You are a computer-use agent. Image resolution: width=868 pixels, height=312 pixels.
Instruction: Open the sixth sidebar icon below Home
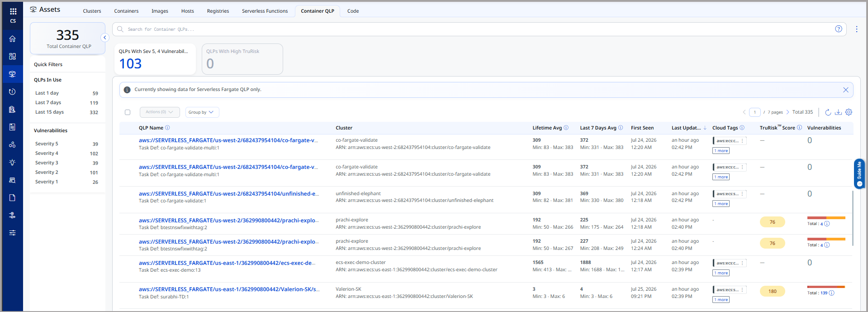tap(13, 145)
